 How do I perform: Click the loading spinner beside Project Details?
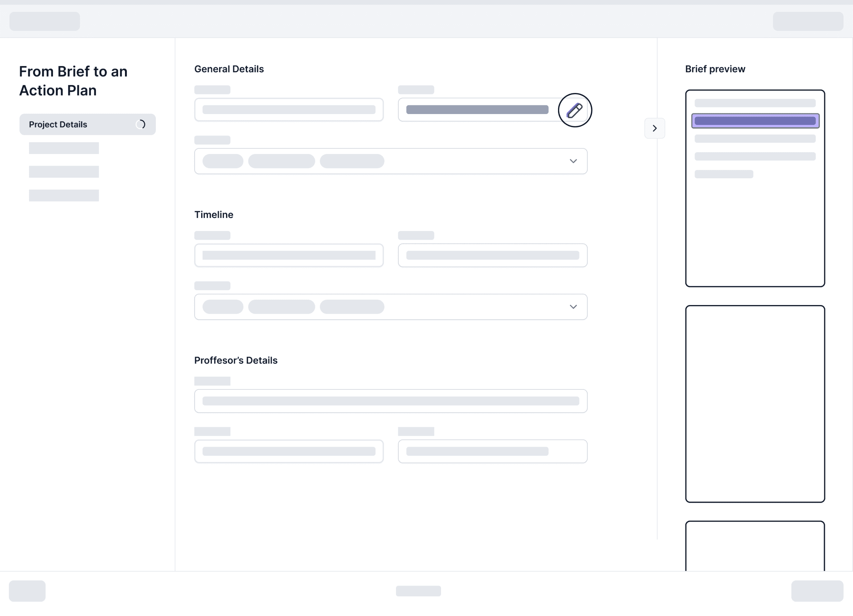coord(141,125)
